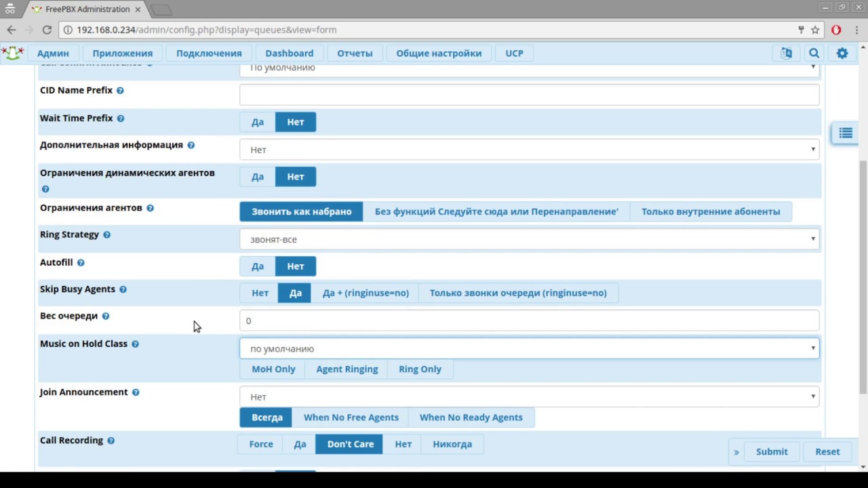Click the page vertical scrollbar
Viewport: 868px width, 488px height.
pos(863,278)
